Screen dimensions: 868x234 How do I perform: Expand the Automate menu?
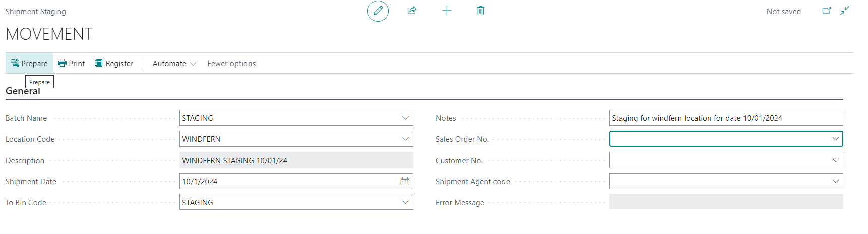point(174,63)
